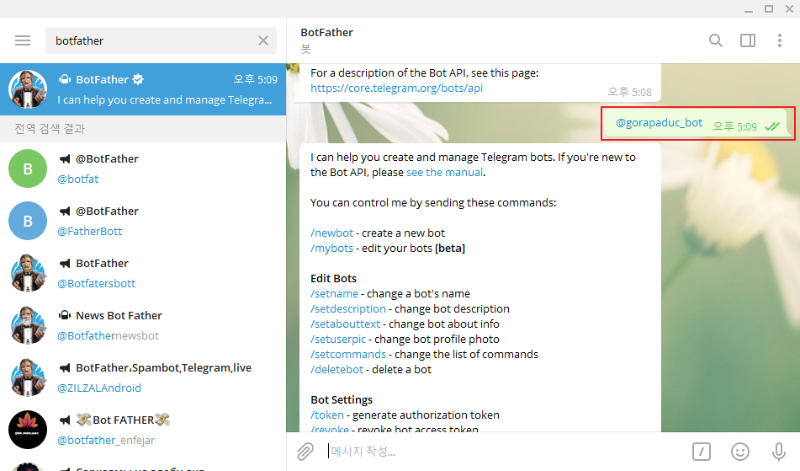Viewport: 800px width, 471px height.
Task: Click the message input field
Action: click(500, 451)
